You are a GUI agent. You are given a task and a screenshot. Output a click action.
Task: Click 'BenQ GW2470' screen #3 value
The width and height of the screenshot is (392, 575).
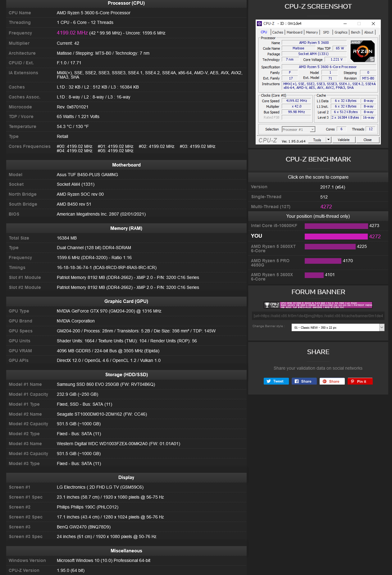[x=84, y=527]
